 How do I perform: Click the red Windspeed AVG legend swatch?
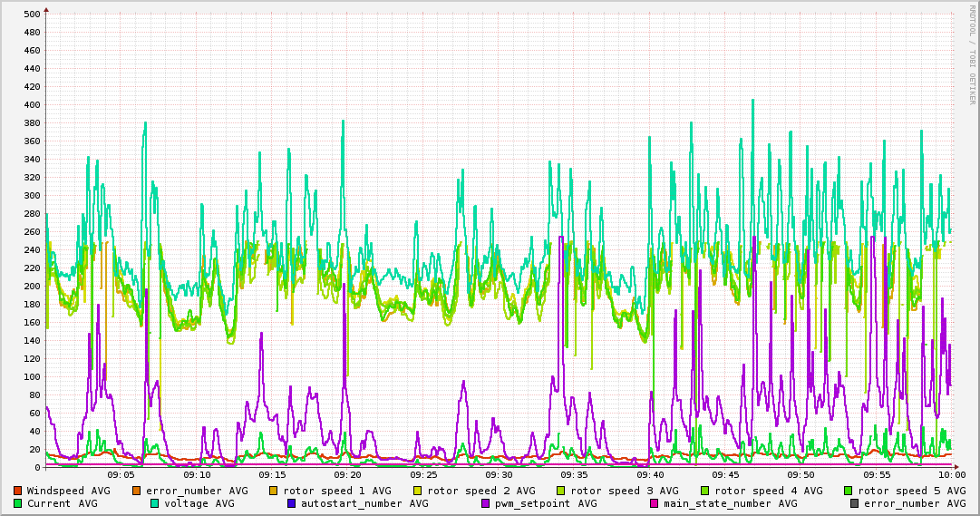click(17, 491)
